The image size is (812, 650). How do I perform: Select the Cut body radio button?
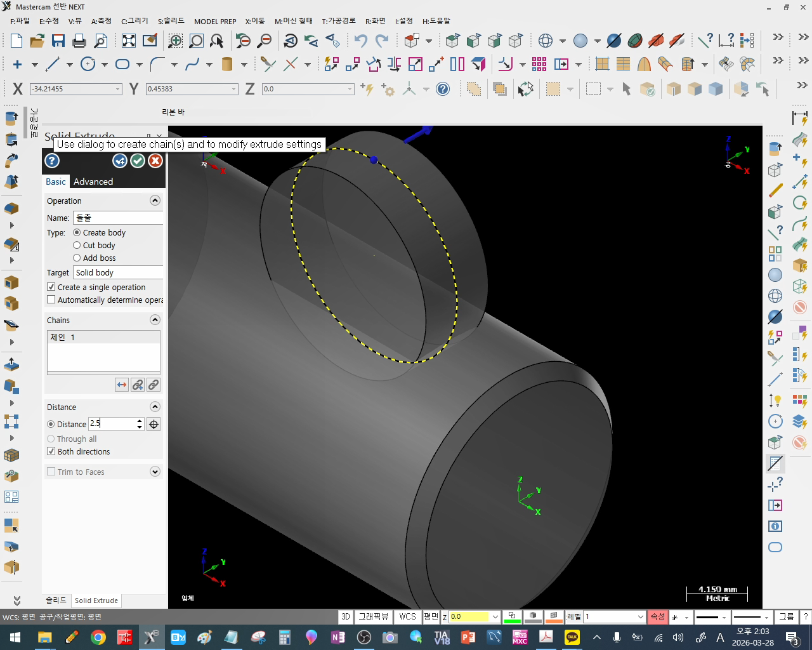[x=77, y=246]
